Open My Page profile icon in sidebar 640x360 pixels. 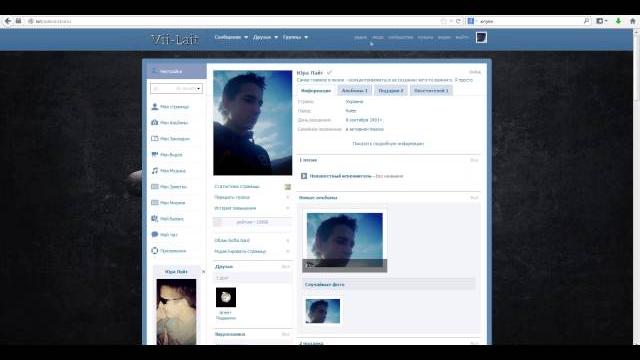155,107
